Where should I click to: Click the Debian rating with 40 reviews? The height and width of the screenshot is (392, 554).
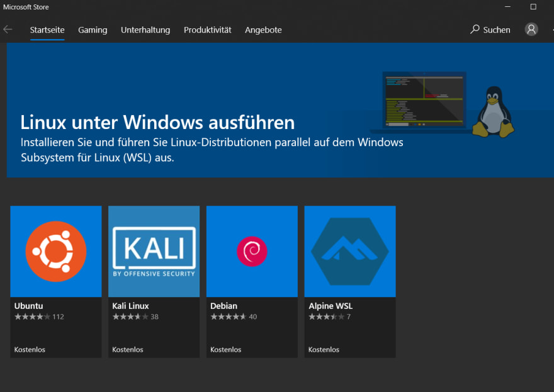coord(234,316)
